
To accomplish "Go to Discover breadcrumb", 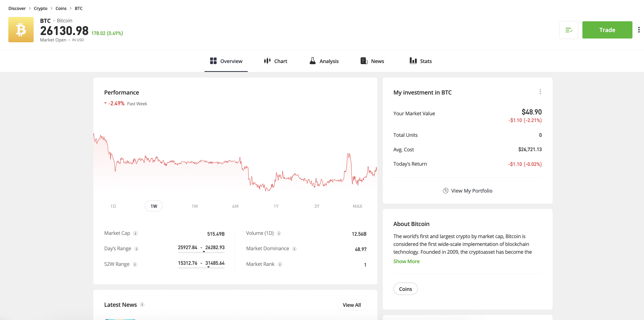I will tap(17, 8).
